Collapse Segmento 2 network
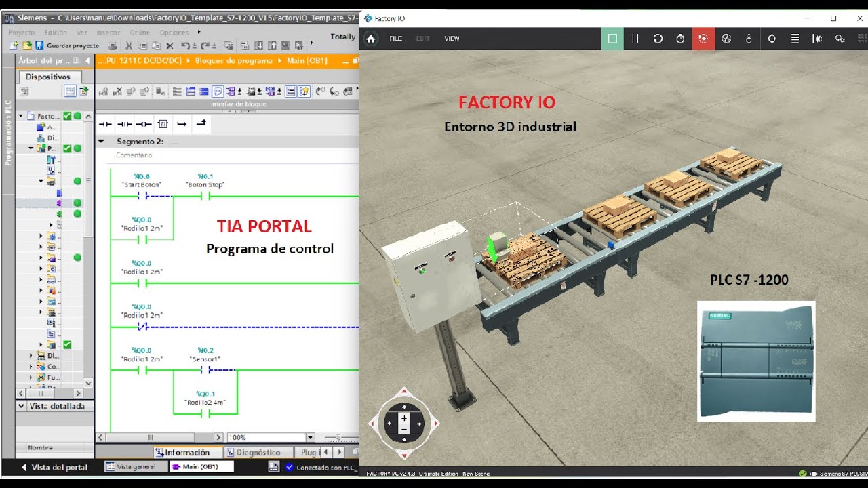This screenshot has width=868, height=488. click(102, 142)
